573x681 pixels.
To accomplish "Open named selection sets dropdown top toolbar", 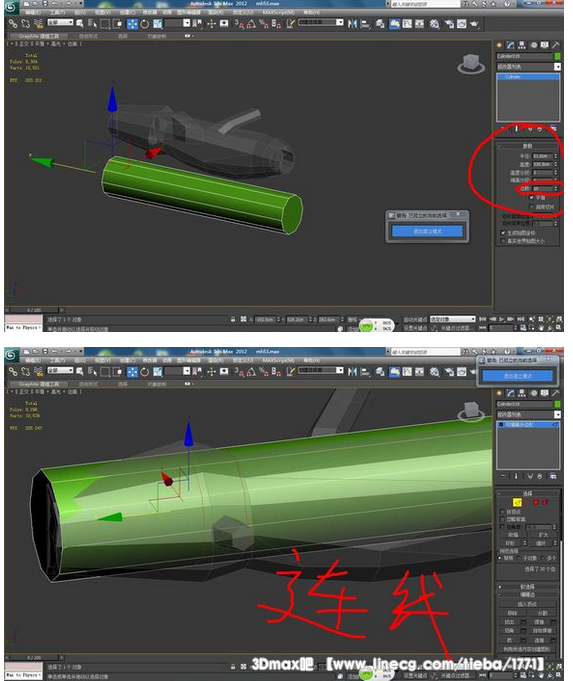I will [x=321, y=22].
